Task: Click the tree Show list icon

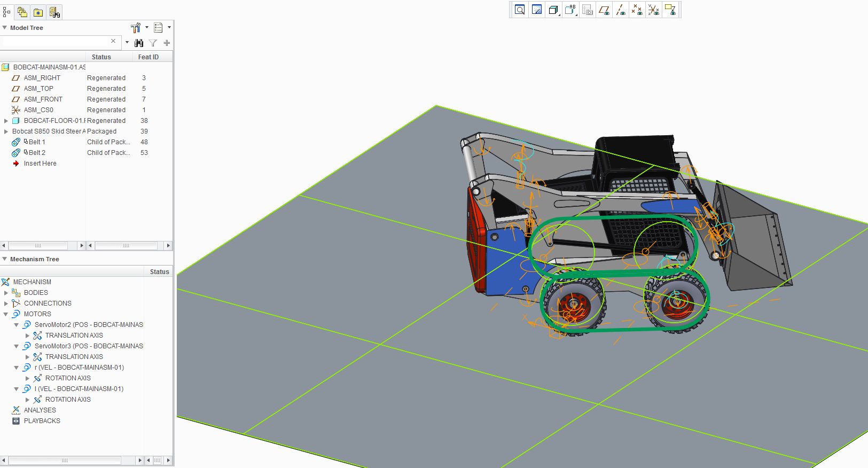Action: point(158,28)
